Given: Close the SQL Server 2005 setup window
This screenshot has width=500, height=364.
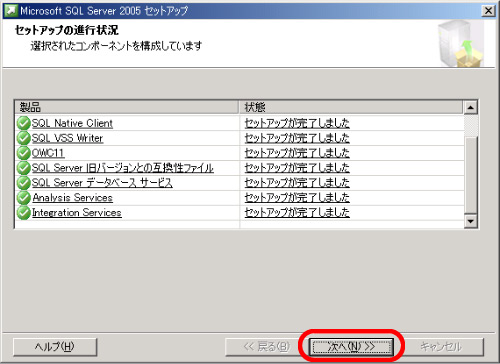Looking at the screenshot, I should click(488, 11).
